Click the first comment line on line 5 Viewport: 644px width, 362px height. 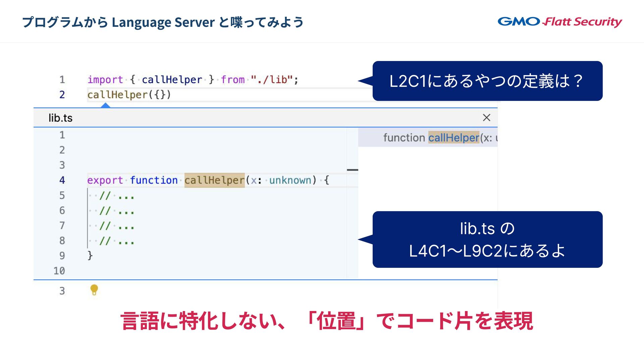point(117,196)
